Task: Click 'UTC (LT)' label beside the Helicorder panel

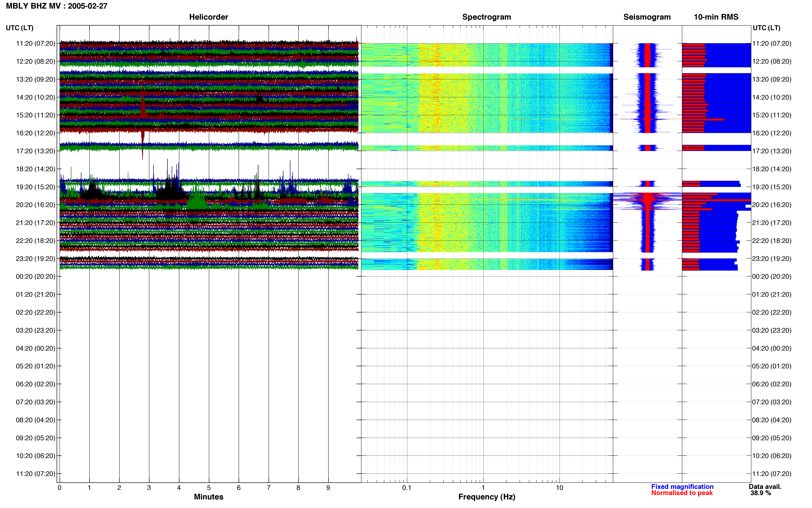Action: pyautogui.click(x=20, y=28)
